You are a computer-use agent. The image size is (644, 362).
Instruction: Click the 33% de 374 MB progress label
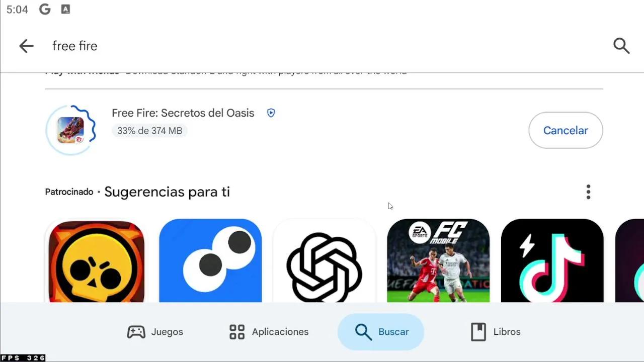tap(149, 131)
